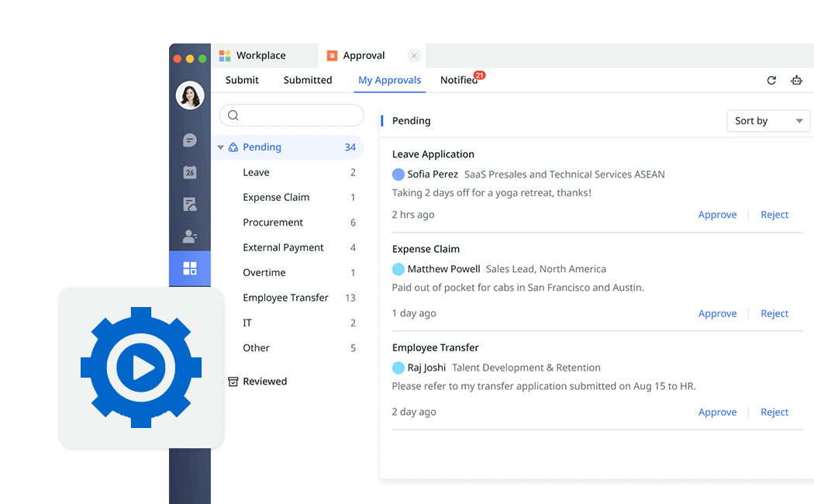
Task: Click the transfer application message text
Action: click(x=543, y=386)
